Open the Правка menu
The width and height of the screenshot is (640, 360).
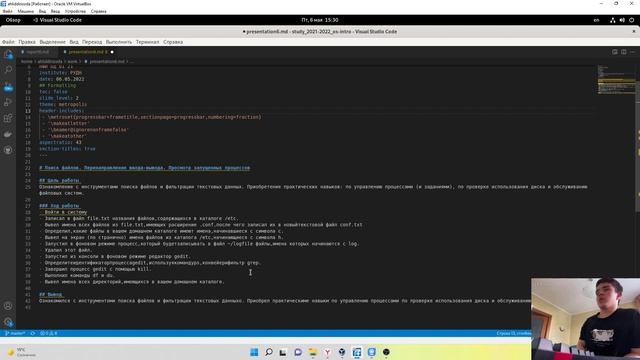click(x=27, y=42)
